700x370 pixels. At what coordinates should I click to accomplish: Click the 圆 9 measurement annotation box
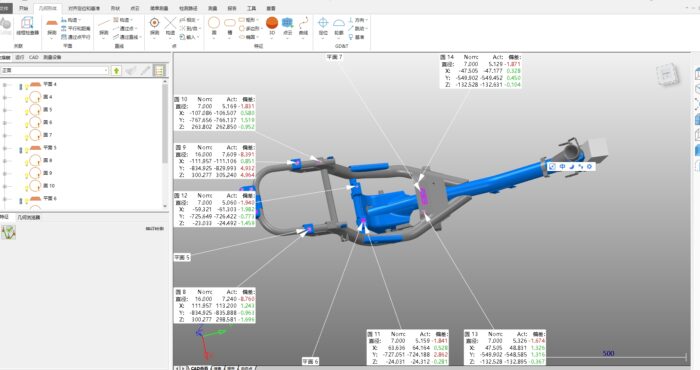click(215, 161)
